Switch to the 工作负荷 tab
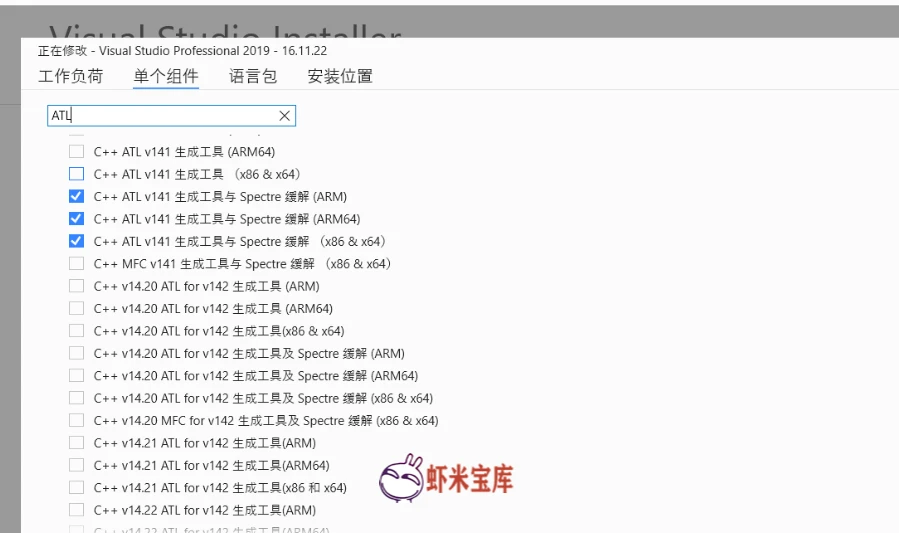 71,76
